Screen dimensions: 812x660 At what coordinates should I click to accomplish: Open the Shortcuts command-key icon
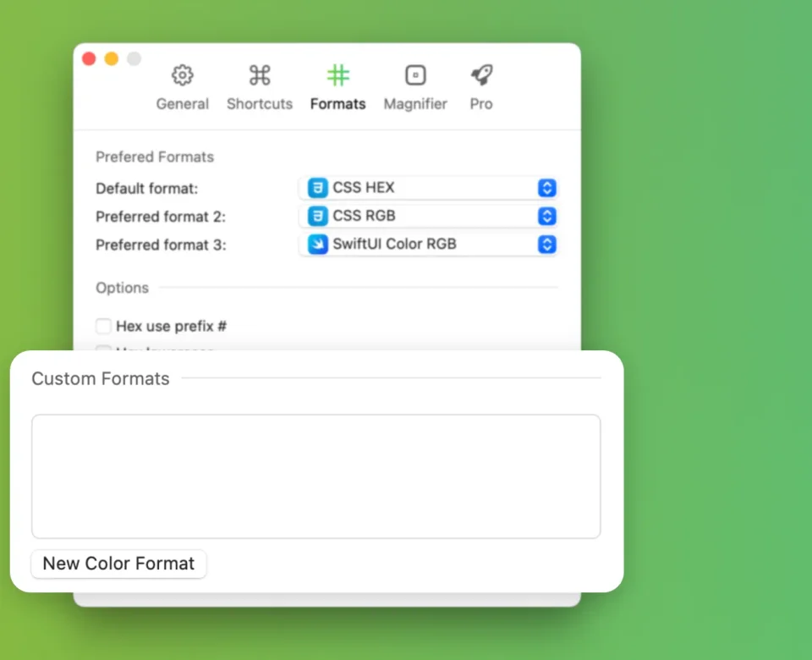(260, 75)
